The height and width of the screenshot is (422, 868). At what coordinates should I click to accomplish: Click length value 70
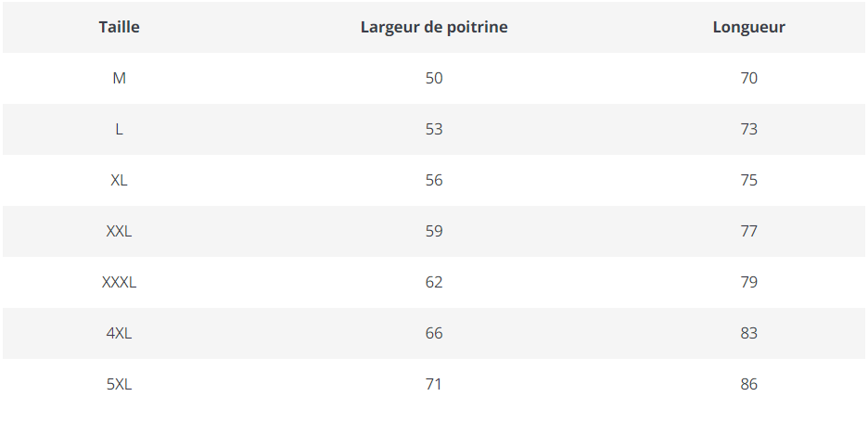[748, 78]
